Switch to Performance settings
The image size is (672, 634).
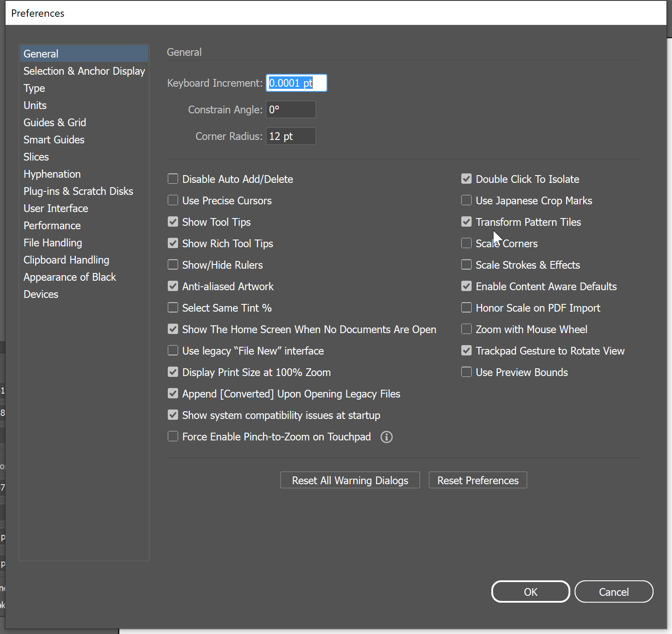[x=51, y=225]
